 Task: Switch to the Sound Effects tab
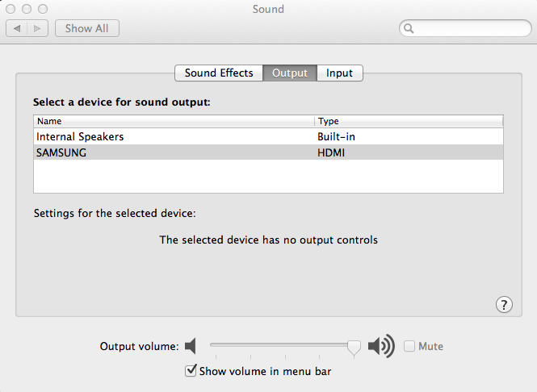(219, 73)
